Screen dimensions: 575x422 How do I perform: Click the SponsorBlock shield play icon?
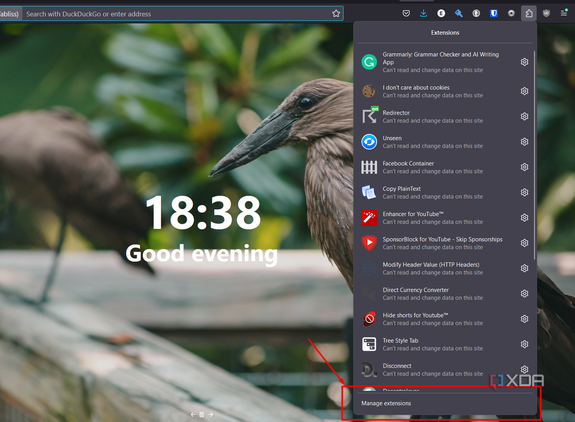pos(369,243)
